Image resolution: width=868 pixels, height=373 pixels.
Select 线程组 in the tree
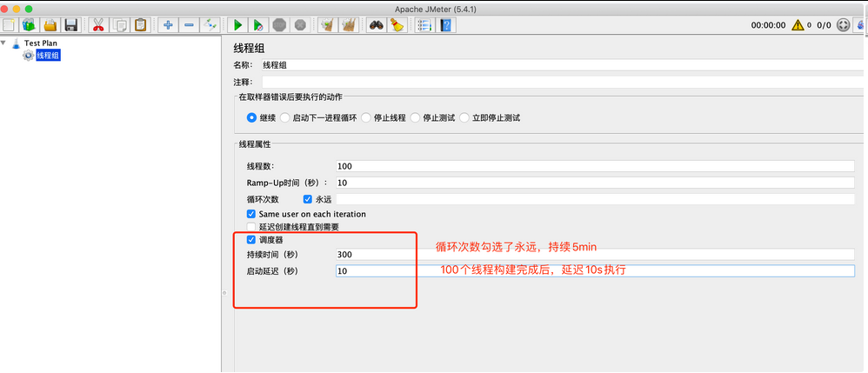tap(48, 55)
